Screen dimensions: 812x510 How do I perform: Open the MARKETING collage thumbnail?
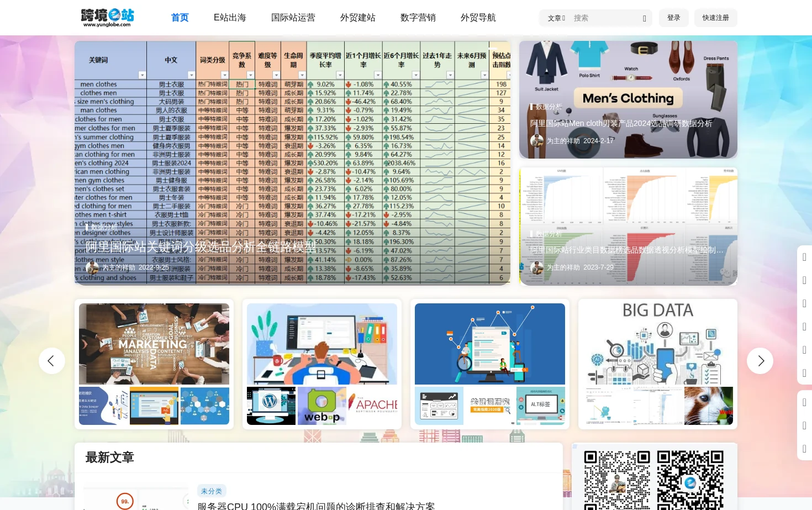(x=154, y=344)
